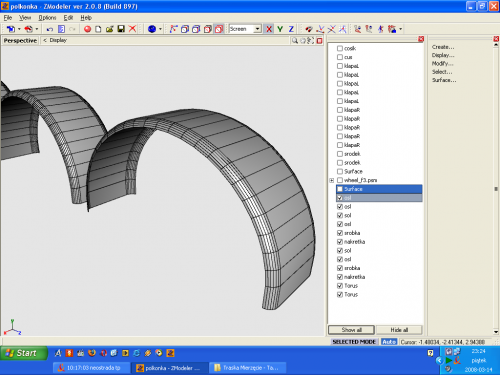Save the file with the floppy icon
Image resolution: width=500 pixels, height=375 pixels.
pos(121,29)
